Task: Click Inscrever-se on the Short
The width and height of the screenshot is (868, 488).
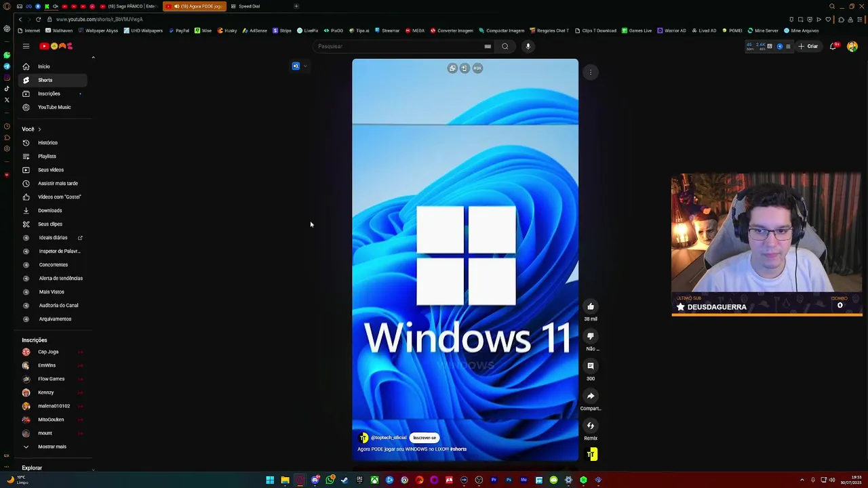Action: click(x=425, y=438)
